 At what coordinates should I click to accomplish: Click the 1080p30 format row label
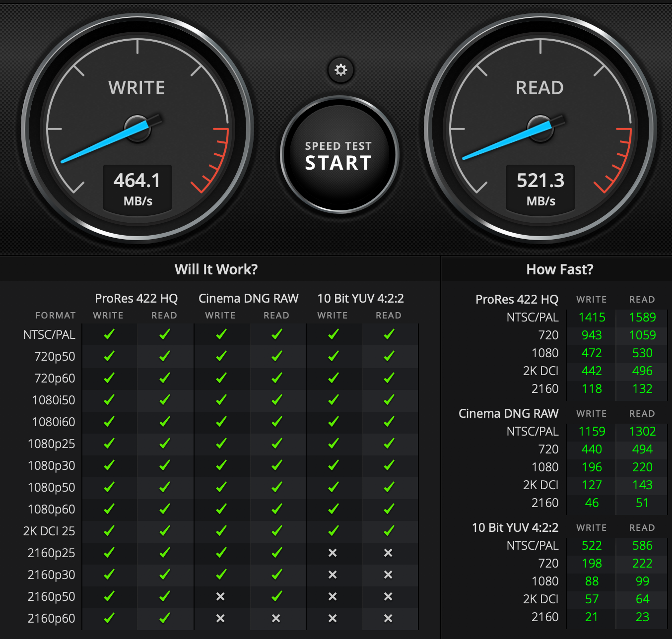[52, 465]
